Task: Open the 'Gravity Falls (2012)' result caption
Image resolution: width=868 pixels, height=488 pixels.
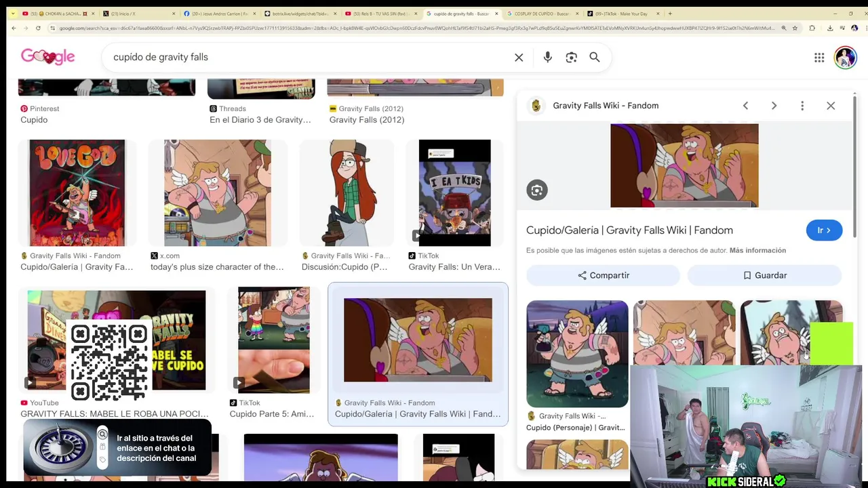Action: (x=366, y=120)
